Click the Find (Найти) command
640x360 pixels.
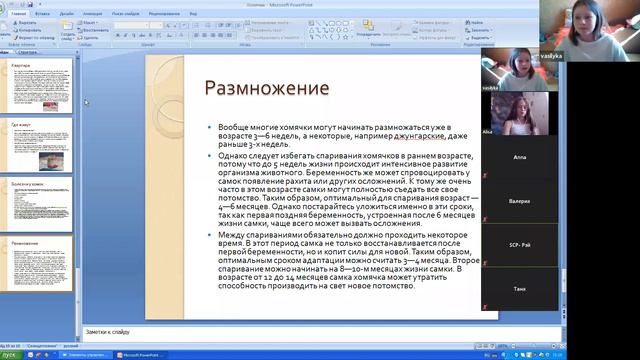tap(474, 23)
